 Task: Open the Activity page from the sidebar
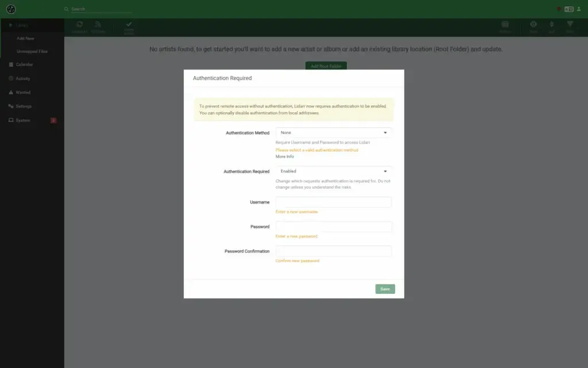tap(22, 78)
